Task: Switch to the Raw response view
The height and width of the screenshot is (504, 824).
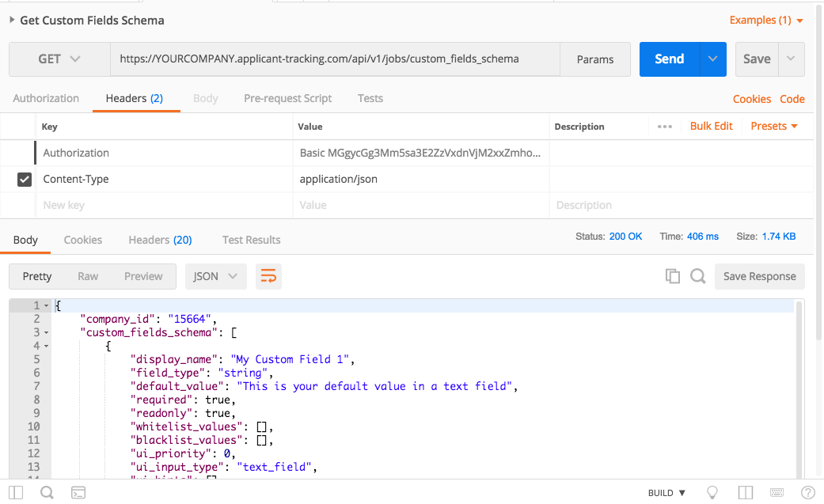Action: click(88, 276)
